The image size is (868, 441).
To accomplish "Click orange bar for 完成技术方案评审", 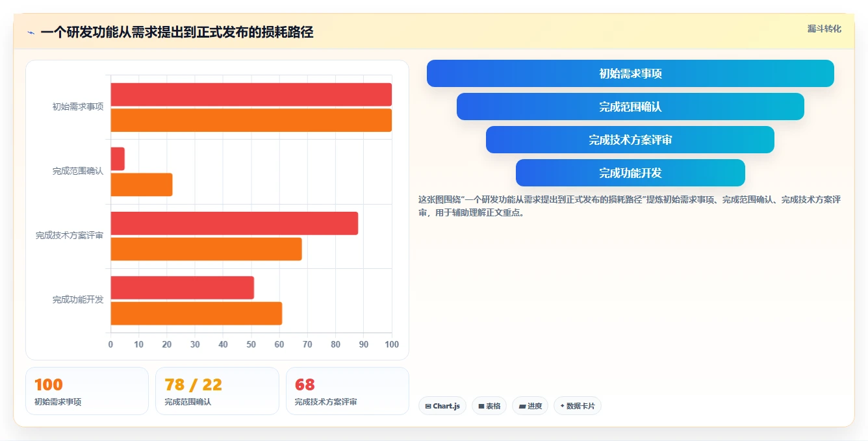I will (x=206, y=249).
